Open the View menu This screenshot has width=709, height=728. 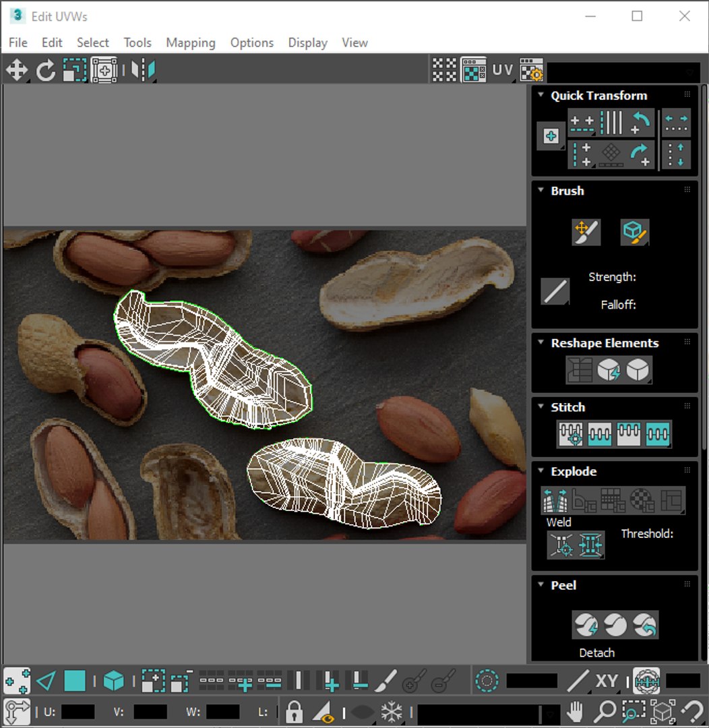point(355,42)
